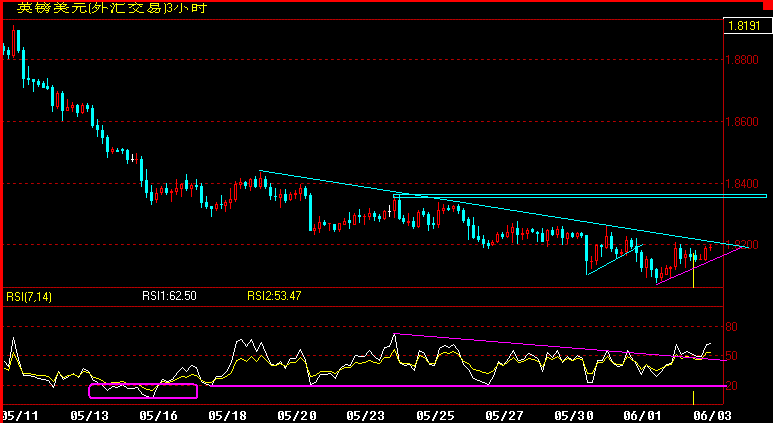The height and width of the screenshot is (423, 773).
Task: Click the 05/13 date label
Action: [89, 416]
